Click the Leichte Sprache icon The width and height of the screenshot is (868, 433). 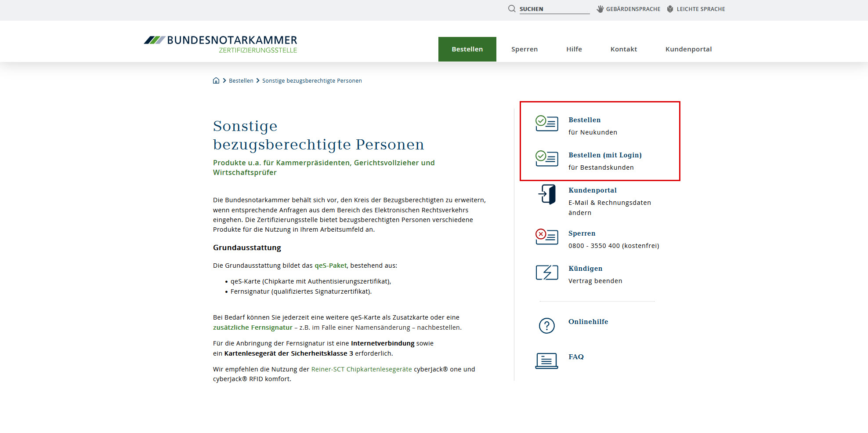tap(670, 9)
